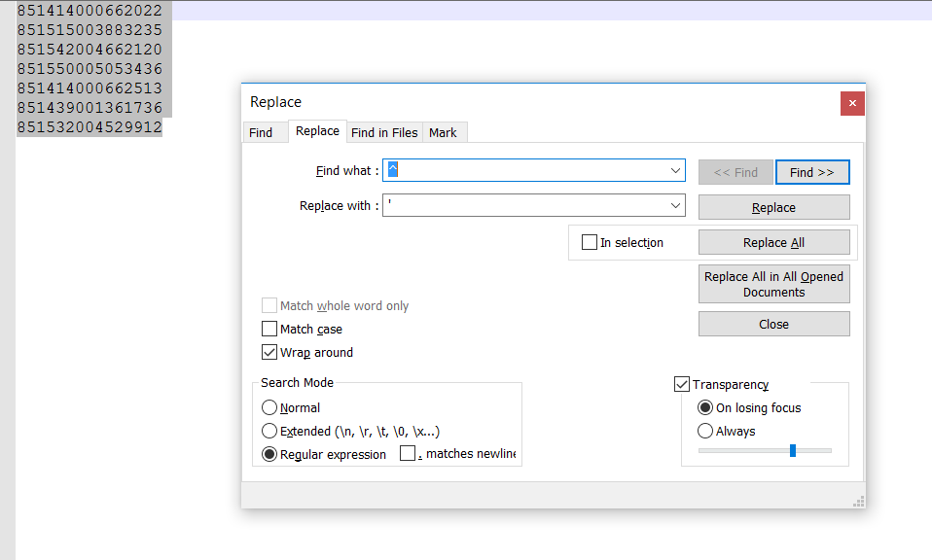Switch to the Mark tab
Viewport: 932px width, 560px height.
click(443, 132)
